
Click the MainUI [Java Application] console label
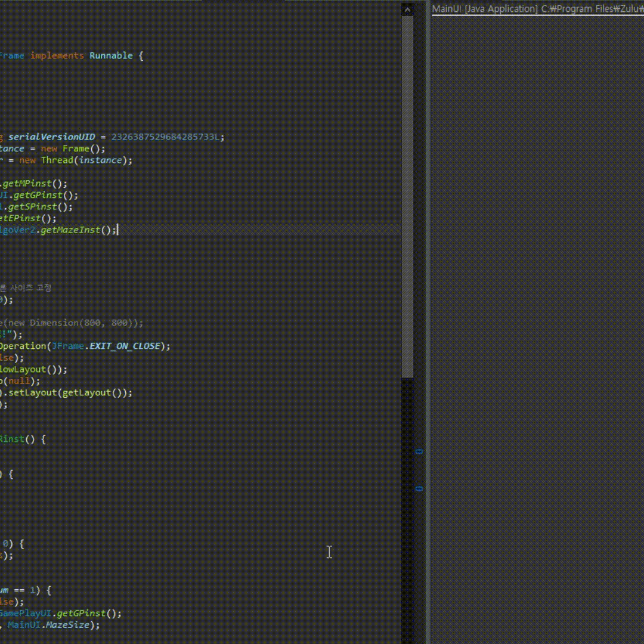(x=537, y=8)
